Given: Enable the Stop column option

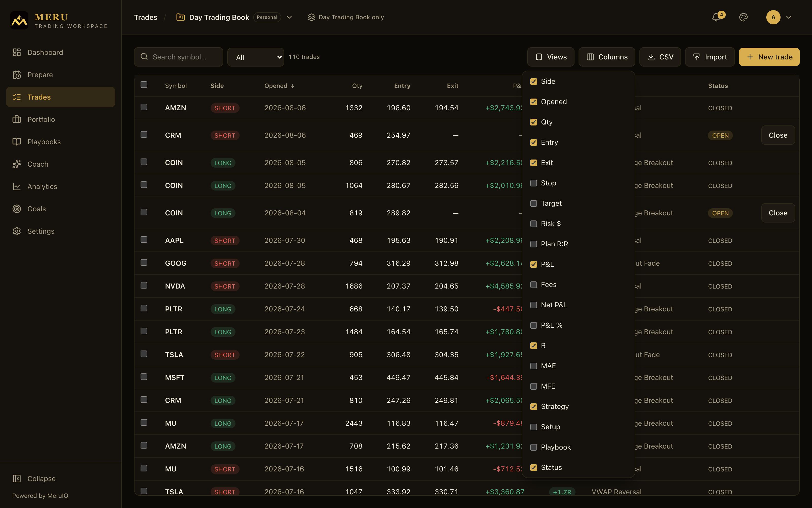Looking at the screenshot, I should click(x=533, y=183).
